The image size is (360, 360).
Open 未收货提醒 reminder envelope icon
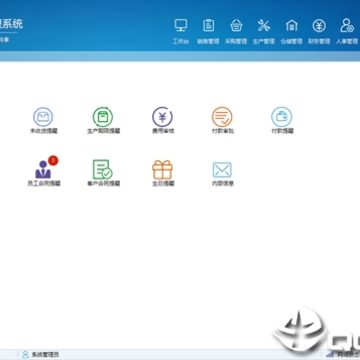tap(43, 117)
